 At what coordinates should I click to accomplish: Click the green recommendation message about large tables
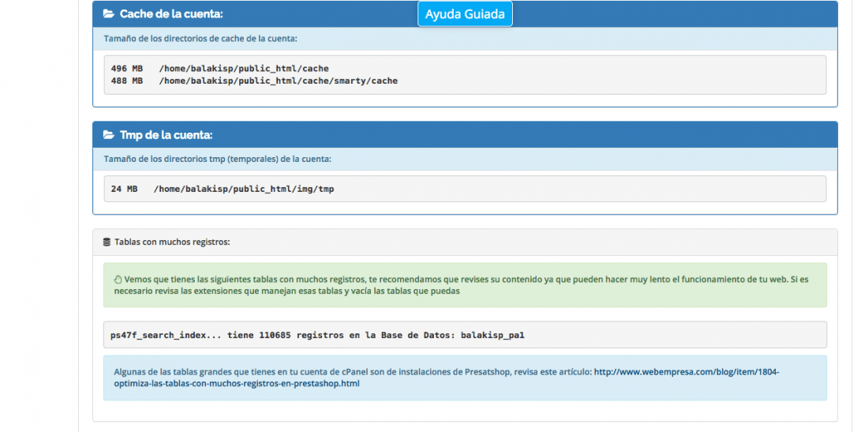tap(465, 284)
